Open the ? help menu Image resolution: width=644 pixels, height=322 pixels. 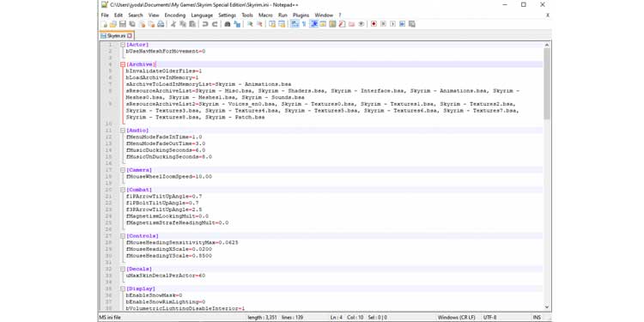click(340, 15)
